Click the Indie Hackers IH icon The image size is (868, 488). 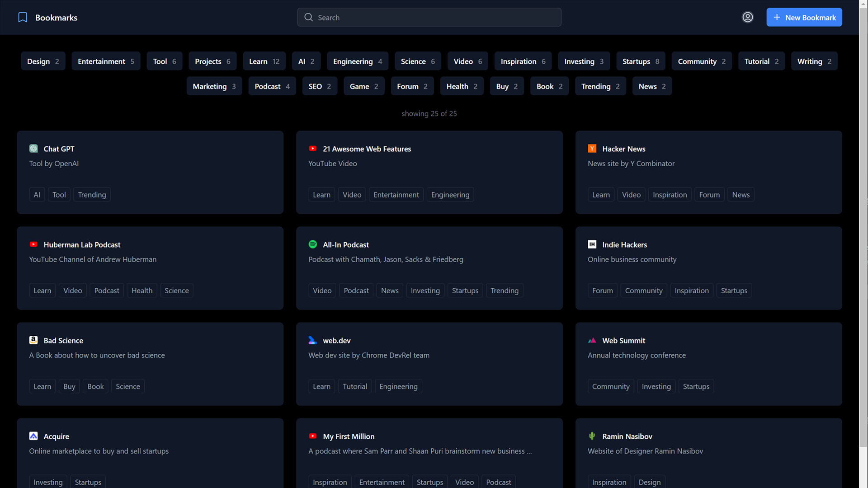[592, 244]
